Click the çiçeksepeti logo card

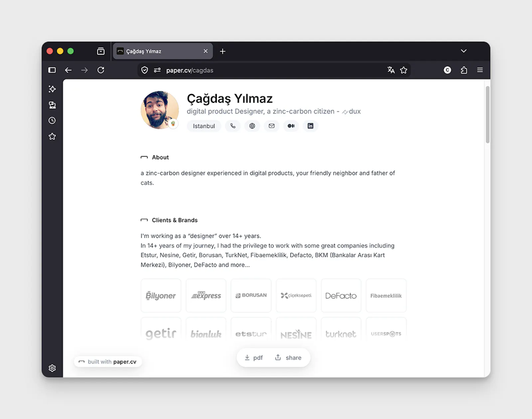click(x=296, y=296)
